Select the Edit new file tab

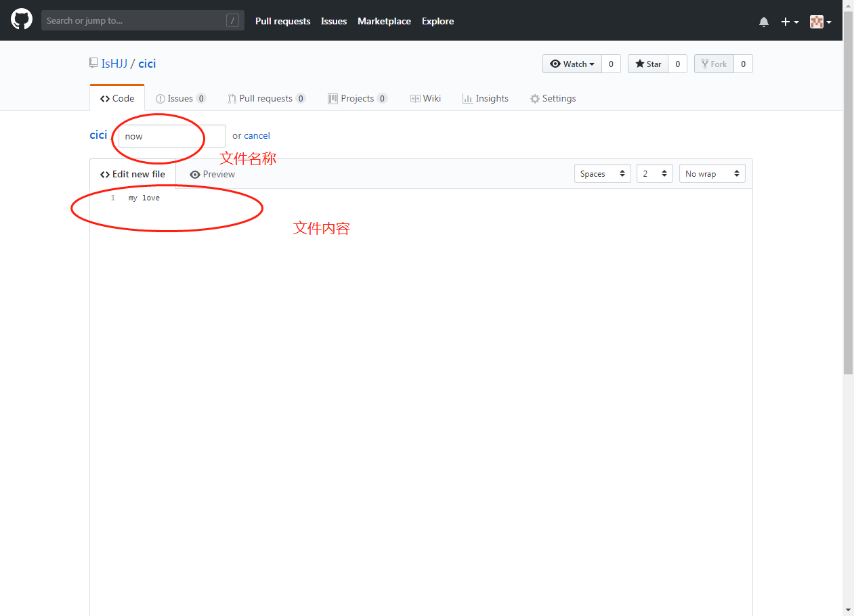(x=133, y=174)
